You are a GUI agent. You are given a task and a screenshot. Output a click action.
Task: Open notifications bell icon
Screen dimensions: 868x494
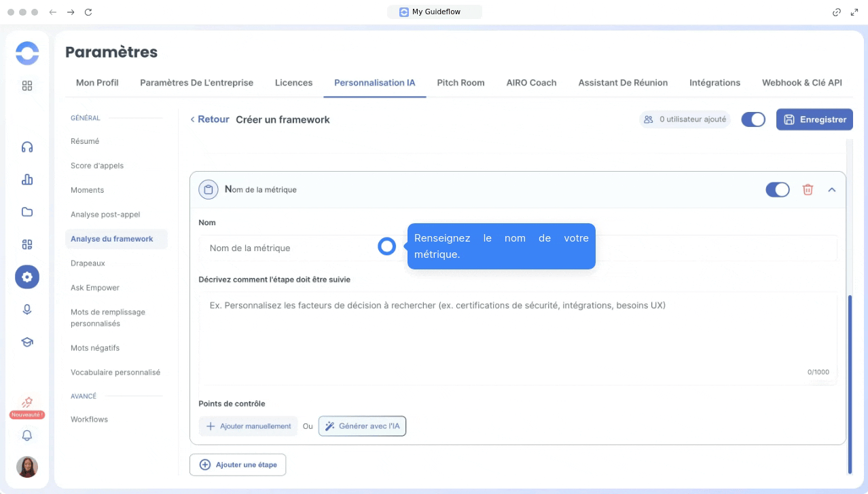tap(27, 436)
